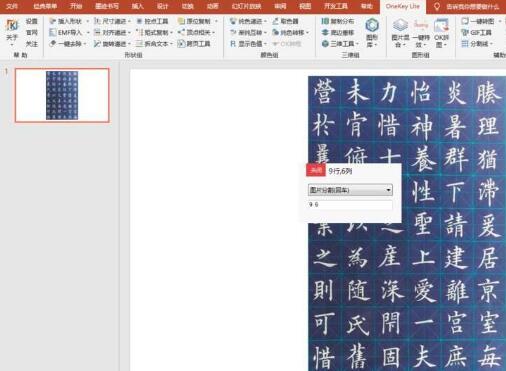Screen dimensions: 506x371
Task: Open the 文件 (File) tab
Action: [12, 6]
